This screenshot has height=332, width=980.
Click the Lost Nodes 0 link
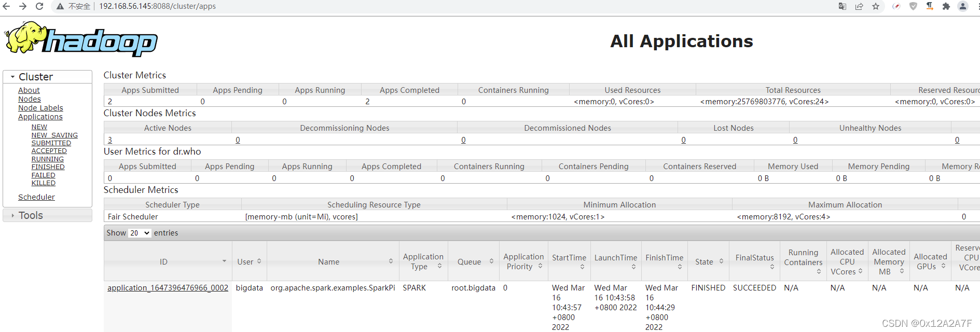coord(683,140)
